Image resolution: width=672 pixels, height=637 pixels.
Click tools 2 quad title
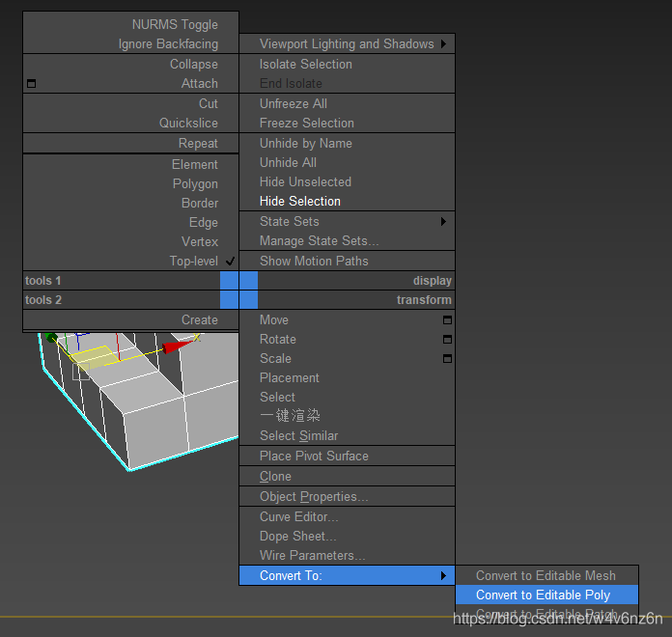click(43, 300)
